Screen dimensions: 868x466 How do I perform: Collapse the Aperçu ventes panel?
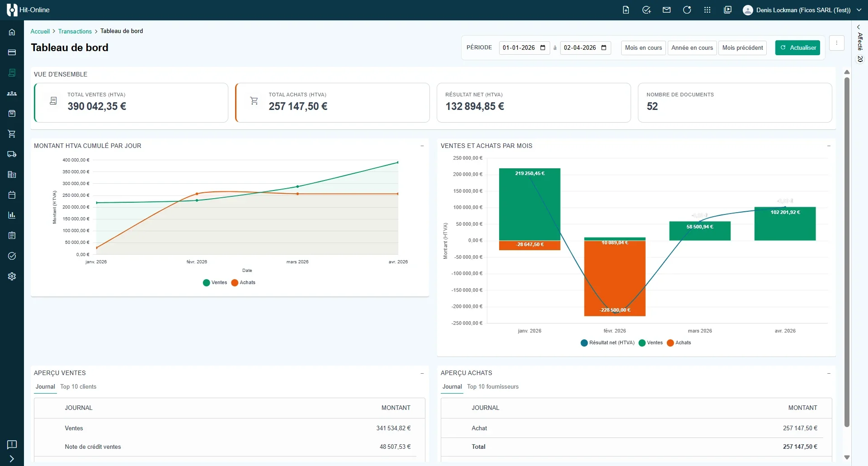(422, 373)
